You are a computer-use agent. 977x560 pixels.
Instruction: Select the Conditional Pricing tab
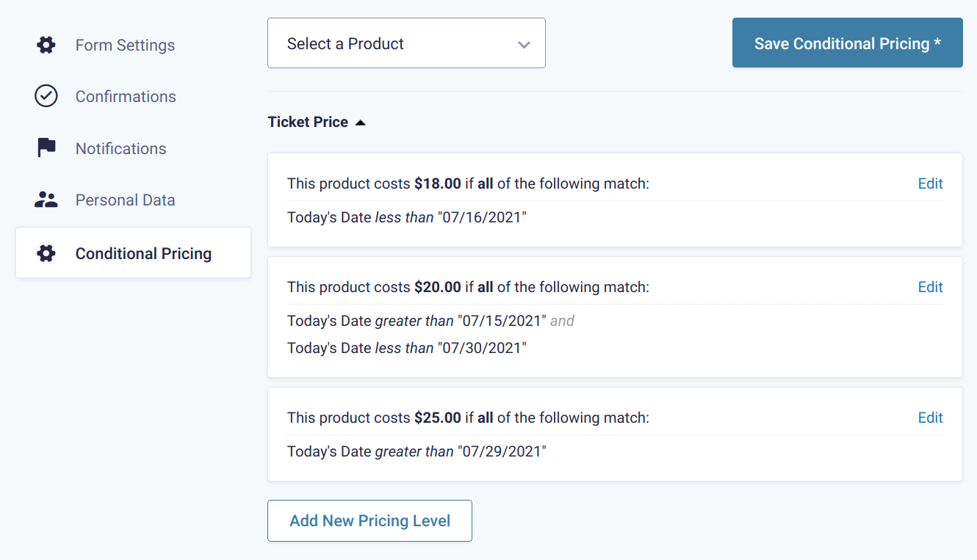pos(133,252)
